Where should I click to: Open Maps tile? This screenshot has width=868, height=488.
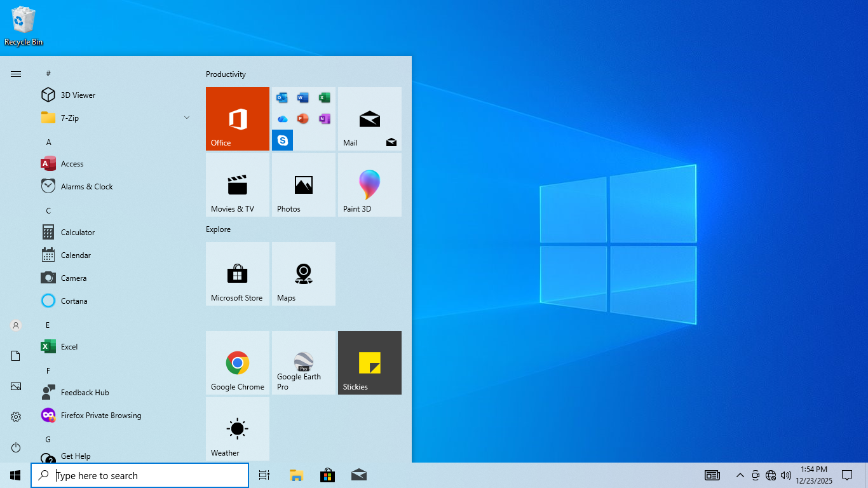[303, 274]
